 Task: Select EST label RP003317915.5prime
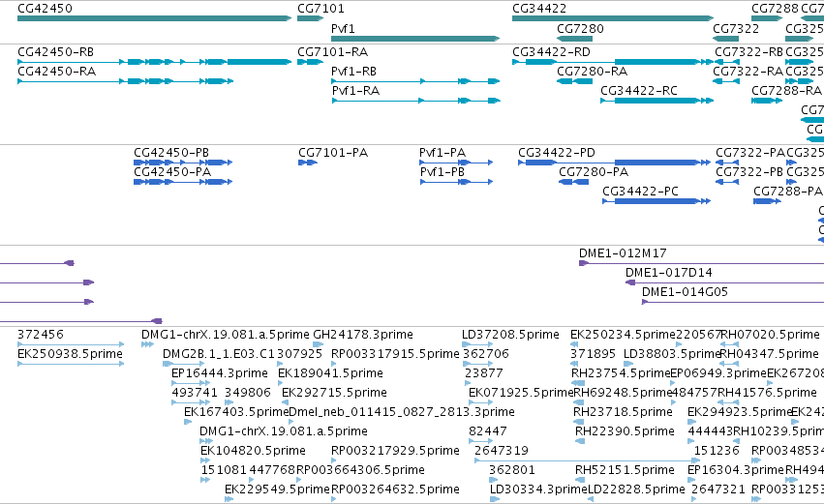click(395, 354)
